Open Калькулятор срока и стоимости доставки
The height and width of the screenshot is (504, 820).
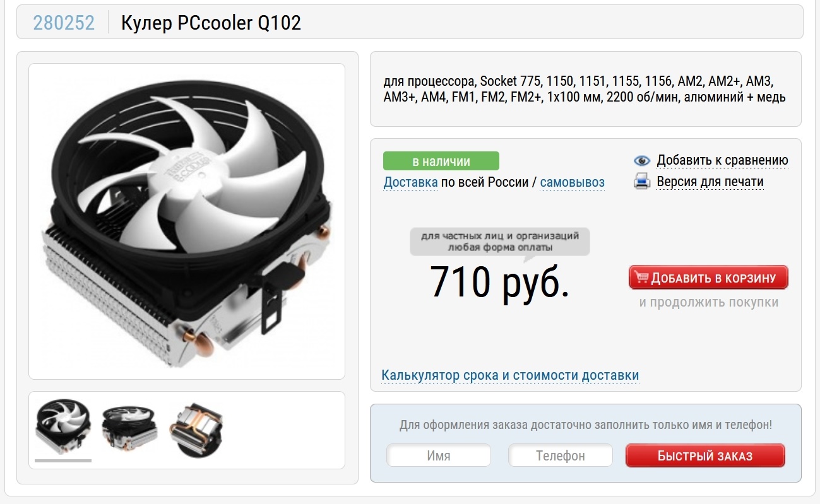tap(510, 376)
